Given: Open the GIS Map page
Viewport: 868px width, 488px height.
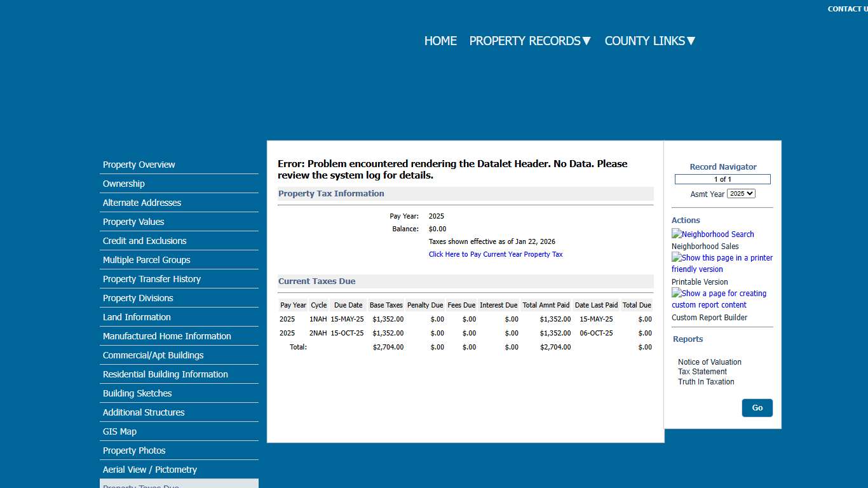Looking at the screenshot, I should [119, 431].
